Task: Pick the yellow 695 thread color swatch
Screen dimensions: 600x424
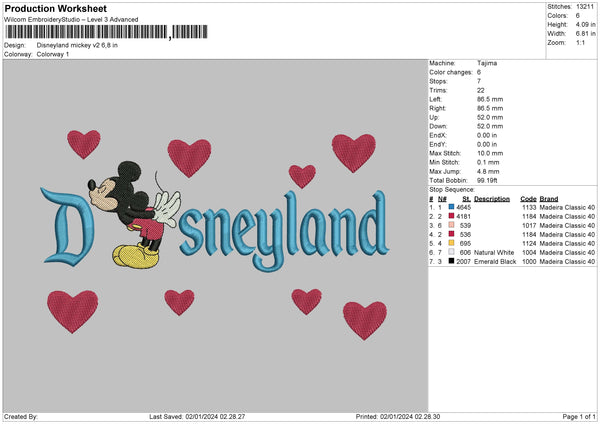Action: click(x=452, y=243)
